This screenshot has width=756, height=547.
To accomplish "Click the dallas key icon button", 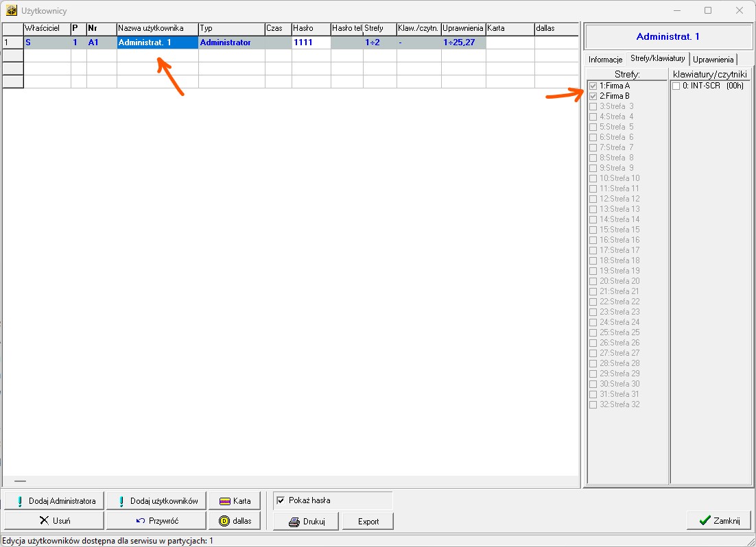I will [x=235, y=521].
